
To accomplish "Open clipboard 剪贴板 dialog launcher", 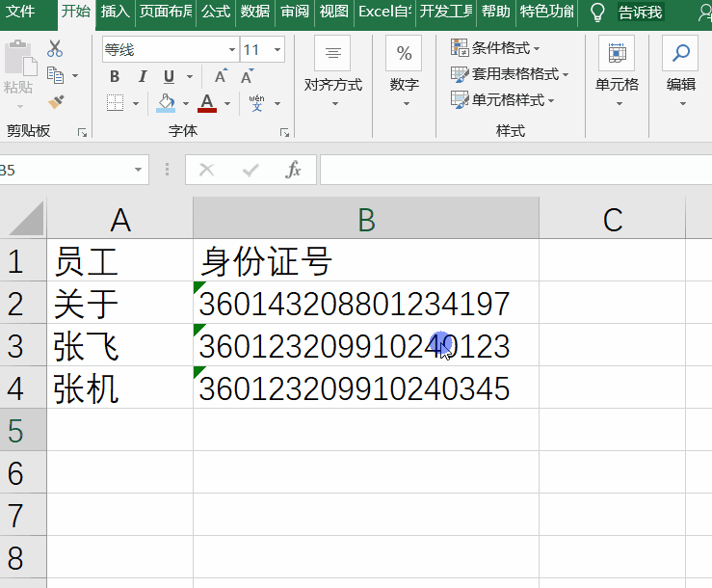I will pos(82,132).
